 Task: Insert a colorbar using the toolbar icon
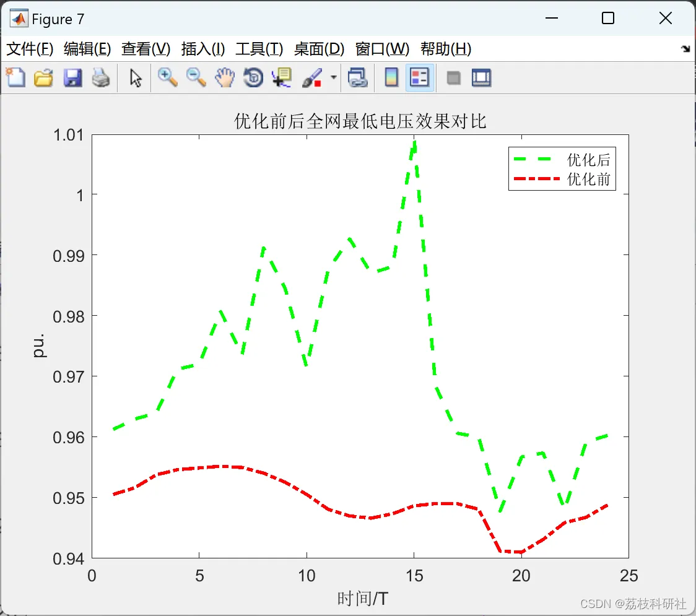click(x=391, y=77)
